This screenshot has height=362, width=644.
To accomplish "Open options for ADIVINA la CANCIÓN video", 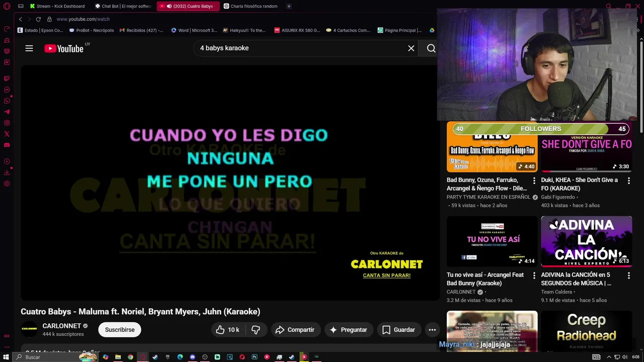I will click(628, 276).
